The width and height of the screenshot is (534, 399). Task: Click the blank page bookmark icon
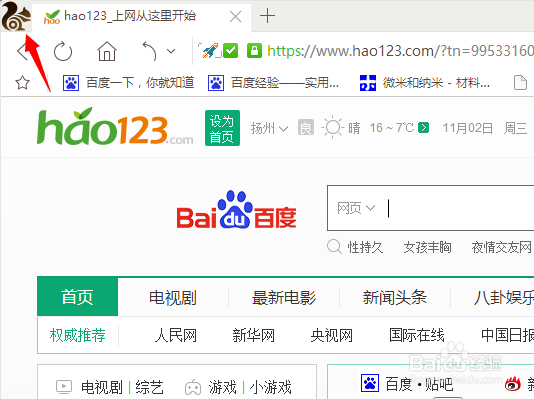(520, 83)
